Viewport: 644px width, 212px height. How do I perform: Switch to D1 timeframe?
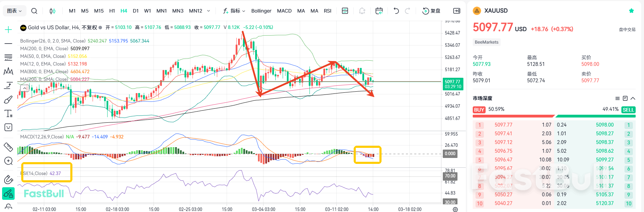coord(136,11)
